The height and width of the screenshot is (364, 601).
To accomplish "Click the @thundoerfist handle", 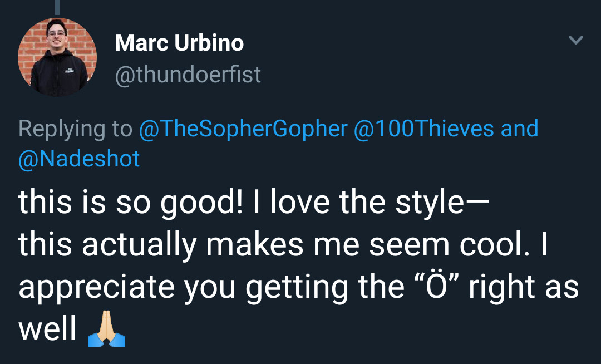I will (x=188, y=75).
